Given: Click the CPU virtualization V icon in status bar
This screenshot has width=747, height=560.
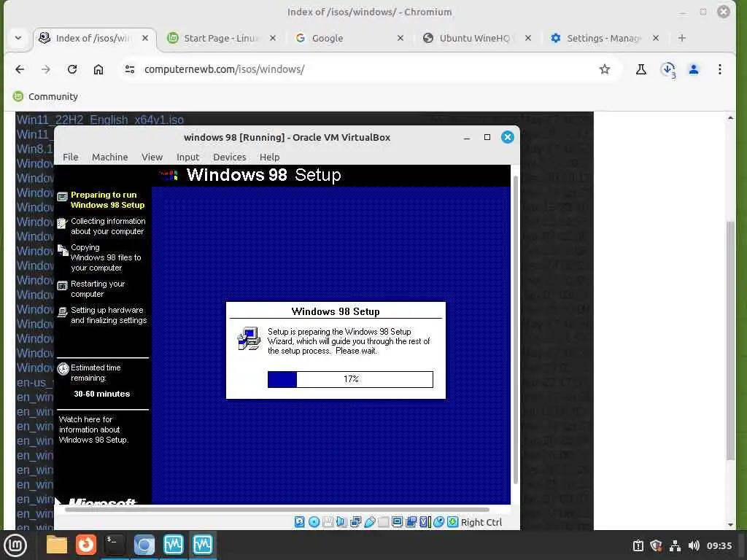Looking at the screenshot, I should [x=425, y=522].
